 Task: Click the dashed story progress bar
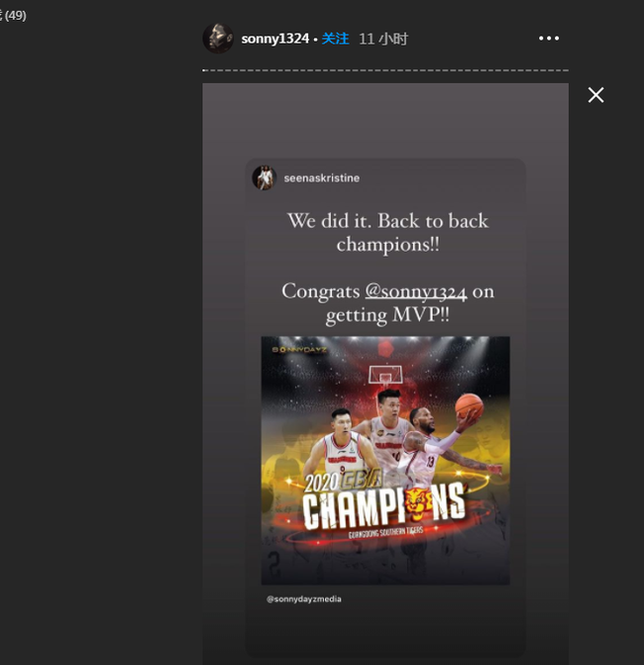[x=385, y=70]
